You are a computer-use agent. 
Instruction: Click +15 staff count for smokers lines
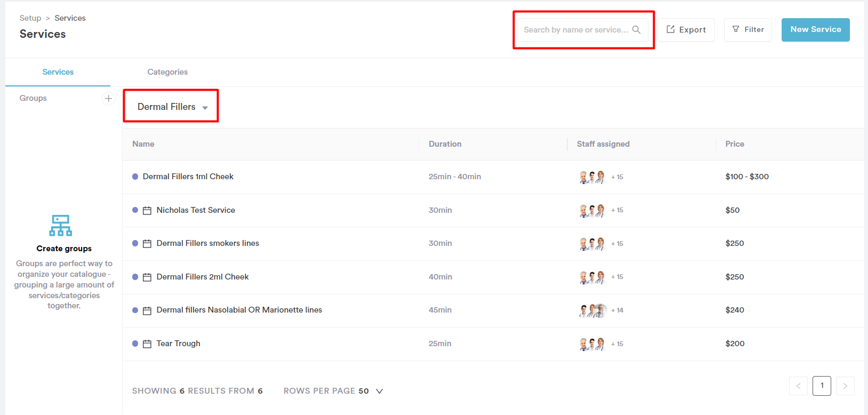coord(617,244)
